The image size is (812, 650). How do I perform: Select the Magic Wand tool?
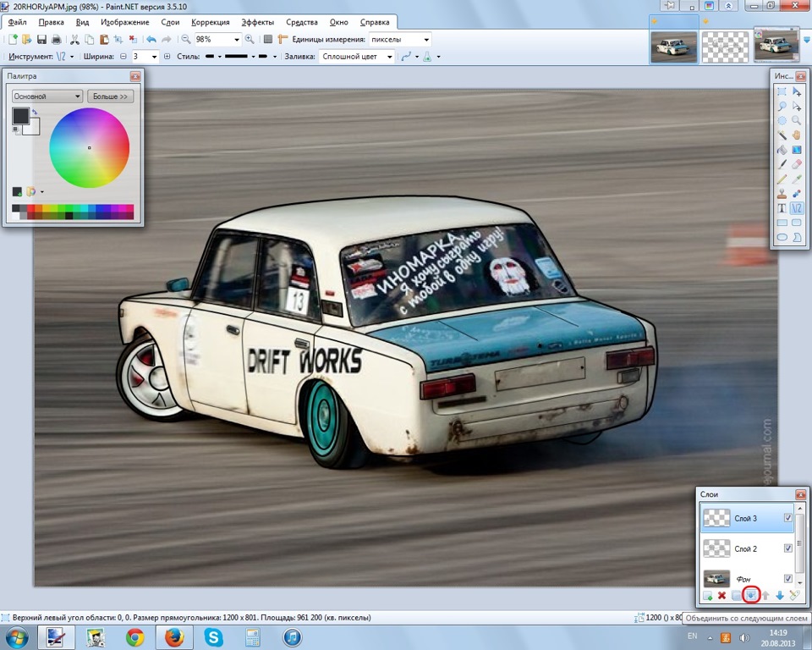782,135
